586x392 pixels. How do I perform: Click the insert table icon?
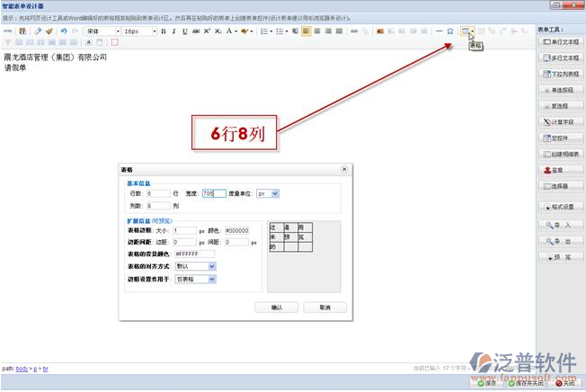pyautogui.click(x=466, y=31)
